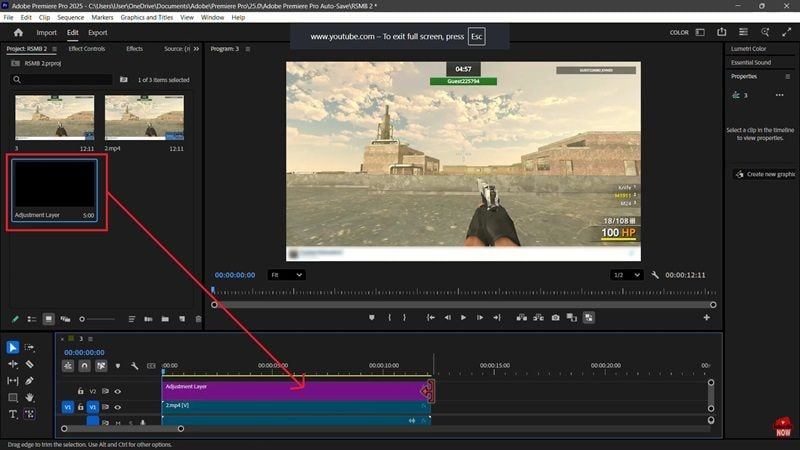Open Quick Export share icon
This screenshot has width=800, height=450.
pos(721,32)
